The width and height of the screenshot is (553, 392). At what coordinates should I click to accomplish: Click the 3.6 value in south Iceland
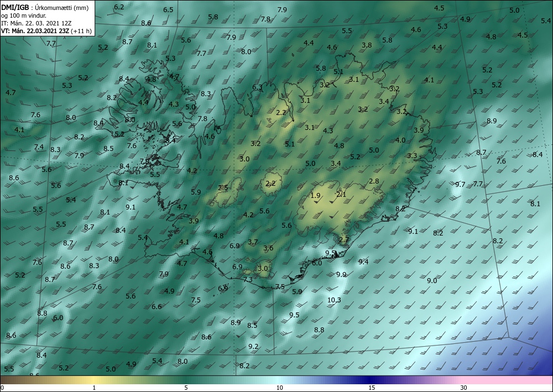(268, 248)
